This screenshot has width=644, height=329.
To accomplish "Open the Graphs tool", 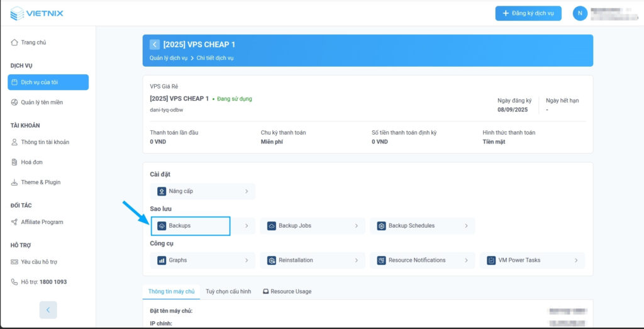I will coord(203,260).
